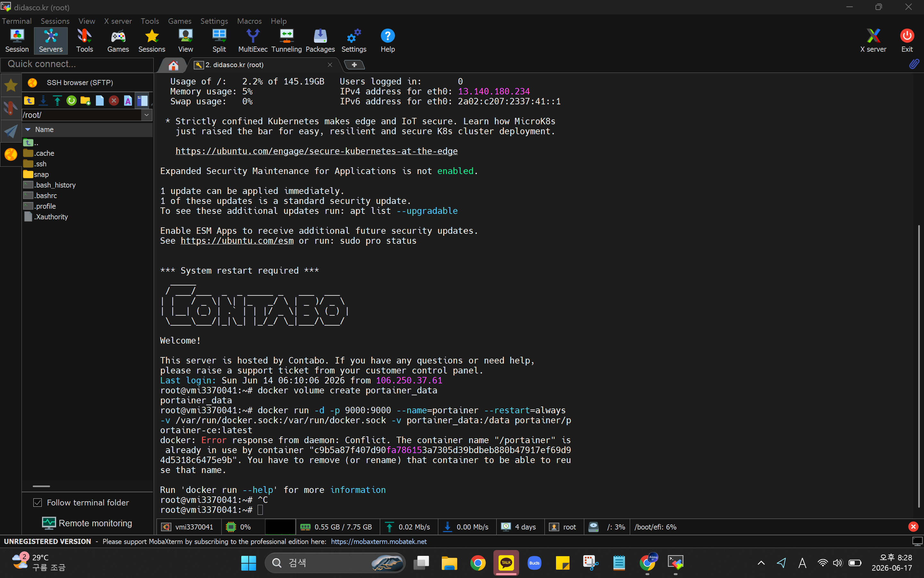Open the Settings gears toolbar icon
This screenshot has width=924, height=578.
(x=354, y=40)
